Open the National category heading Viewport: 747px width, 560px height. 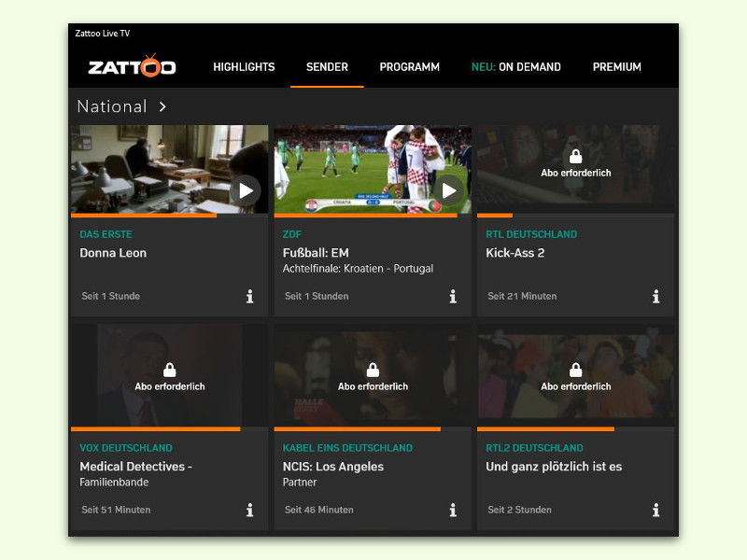point(112,106)
